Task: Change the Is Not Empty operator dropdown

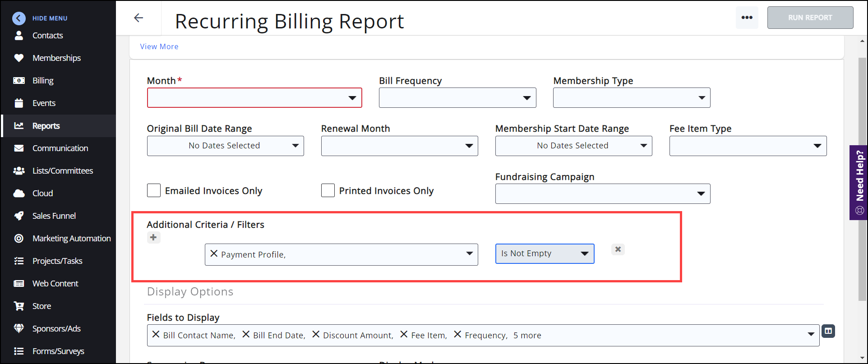Action: tap(545, 253)
